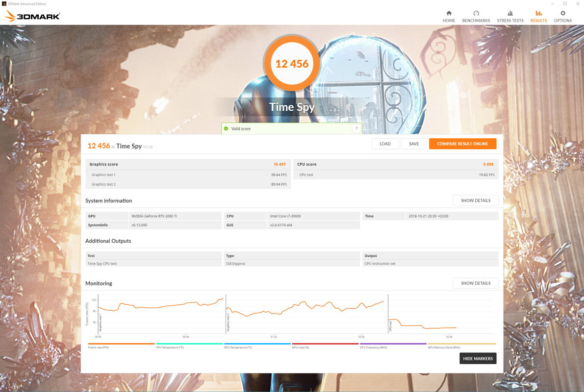Image resolution: width=584 pixels, height=392 pixels.
Task: Click the time value 2018-10-21 20:39
Action: (x=429, y=216)
